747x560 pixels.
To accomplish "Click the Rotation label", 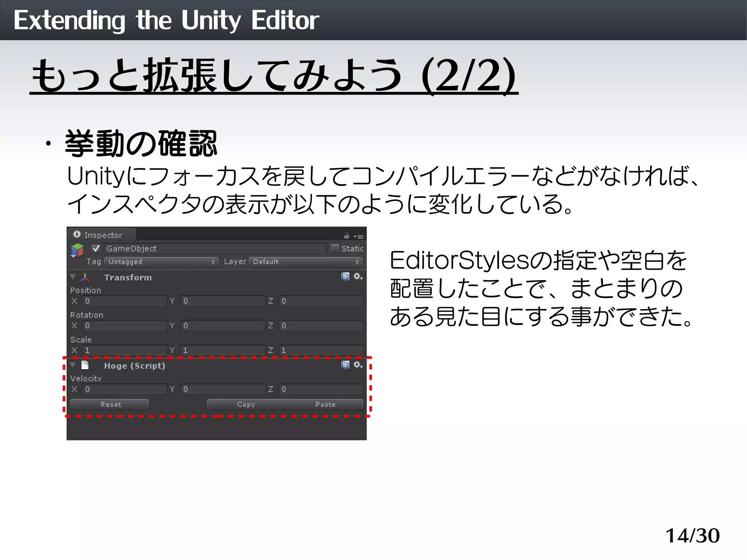I will click(x=86, y=315).
